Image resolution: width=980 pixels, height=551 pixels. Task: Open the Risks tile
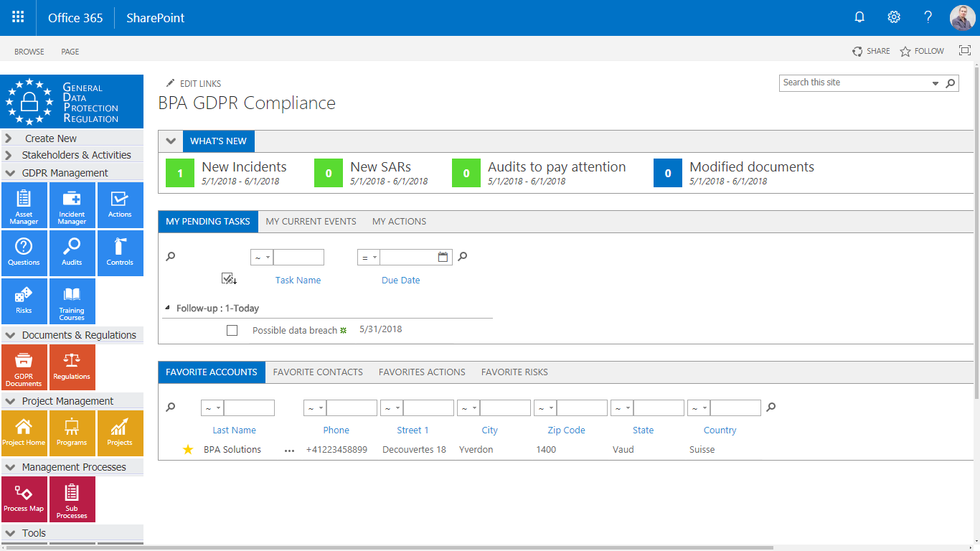tap(24, 301)
